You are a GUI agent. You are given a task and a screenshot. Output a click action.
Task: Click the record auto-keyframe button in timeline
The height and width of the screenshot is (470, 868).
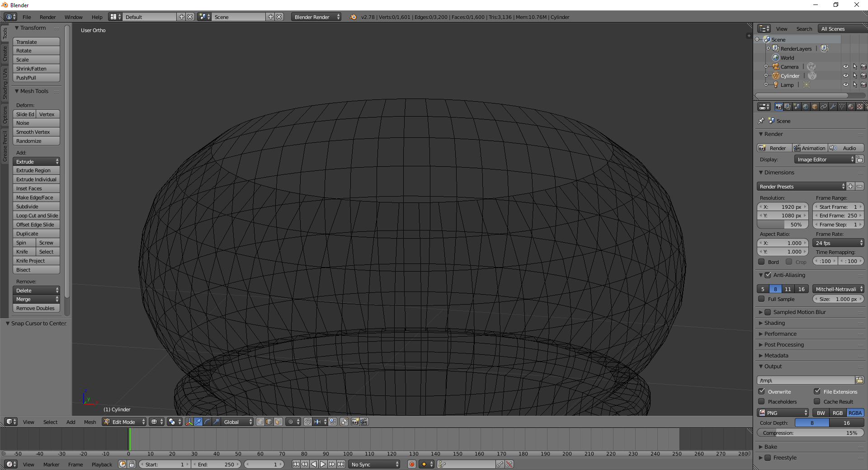pyautogui.click(x=411, y=464)
